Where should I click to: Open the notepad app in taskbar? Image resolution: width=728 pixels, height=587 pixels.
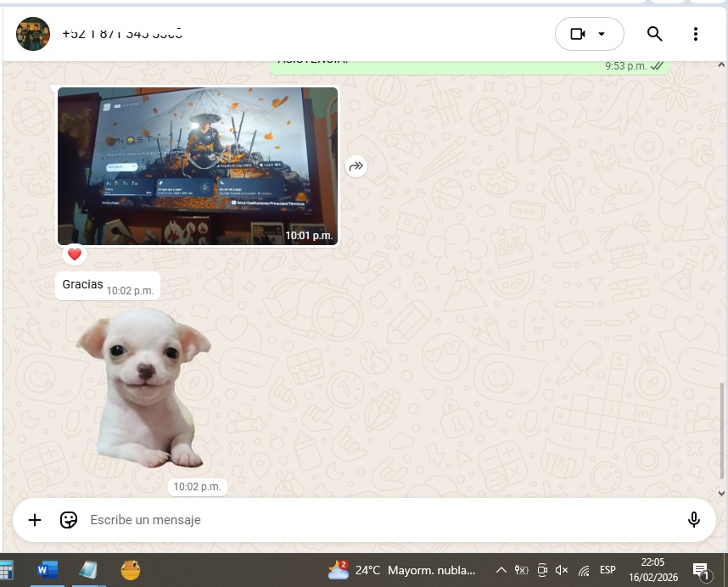tap(88, 570)
